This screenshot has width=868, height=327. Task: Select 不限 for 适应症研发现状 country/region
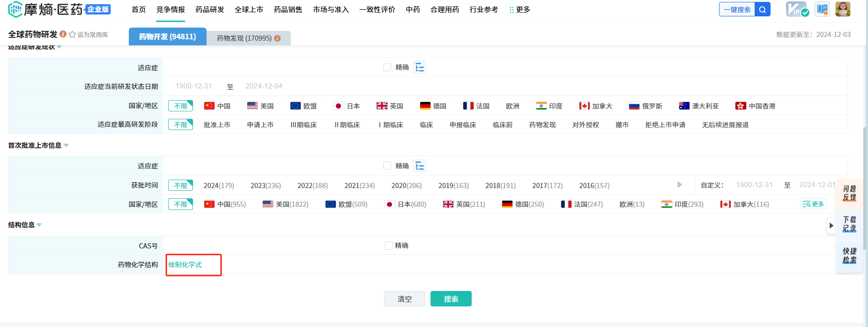(180, 106)
